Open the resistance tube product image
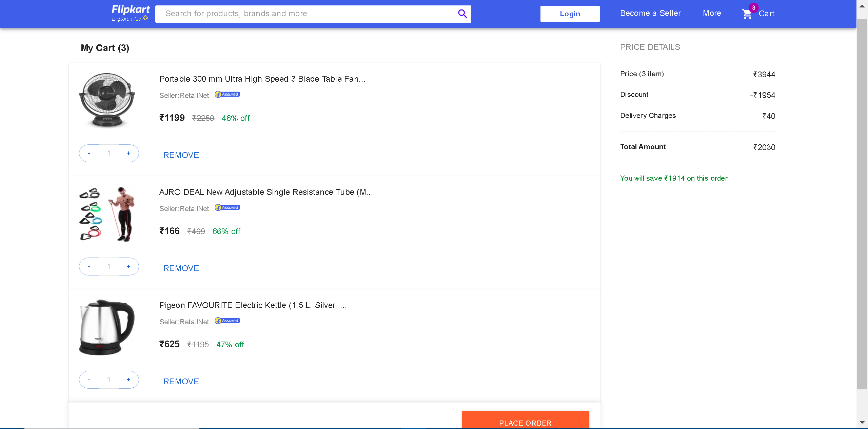This screenshot has height=429, width=868. tap(107, 214)
